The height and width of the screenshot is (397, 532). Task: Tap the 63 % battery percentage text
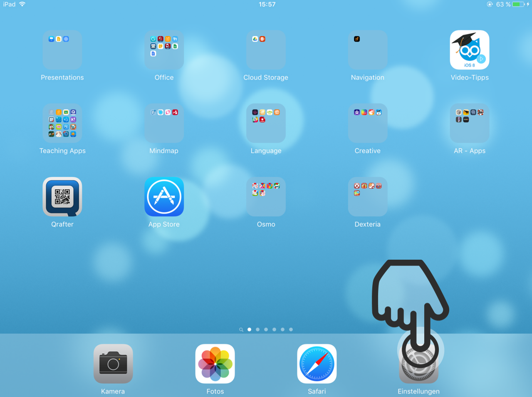[x=503, y=4]
